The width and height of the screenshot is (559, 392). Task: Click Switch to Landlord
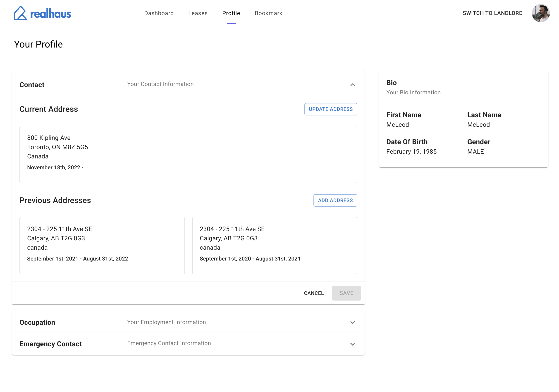[492, 13]
